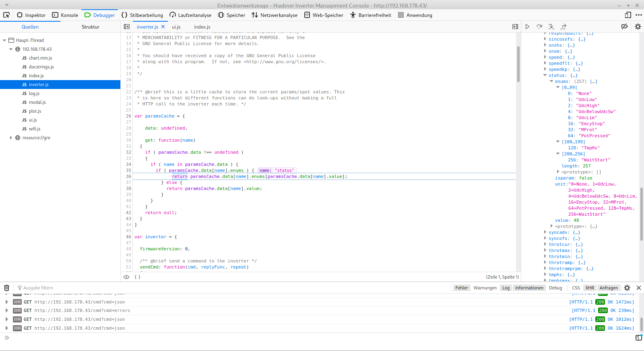Click the Resume debugger play button
Image resolution: width=644 pixels, height=351 pixels.
[527, 27]
